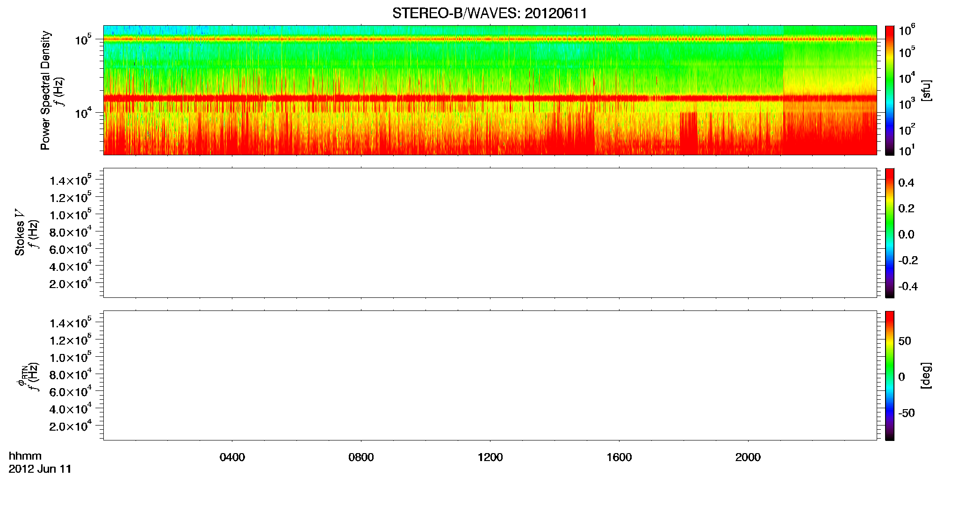
Task: Click inside the empty phi RTN panel
Action: pos(490,375)
